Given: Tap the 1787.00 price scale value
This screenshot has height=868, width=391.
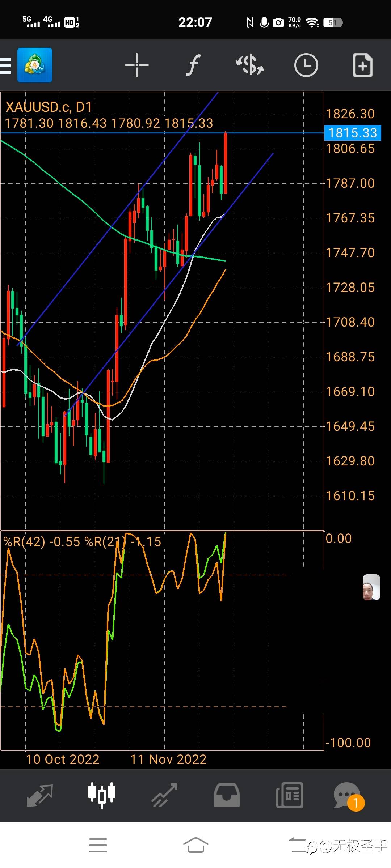Looking at the screenshot, I should click(350, 183).
